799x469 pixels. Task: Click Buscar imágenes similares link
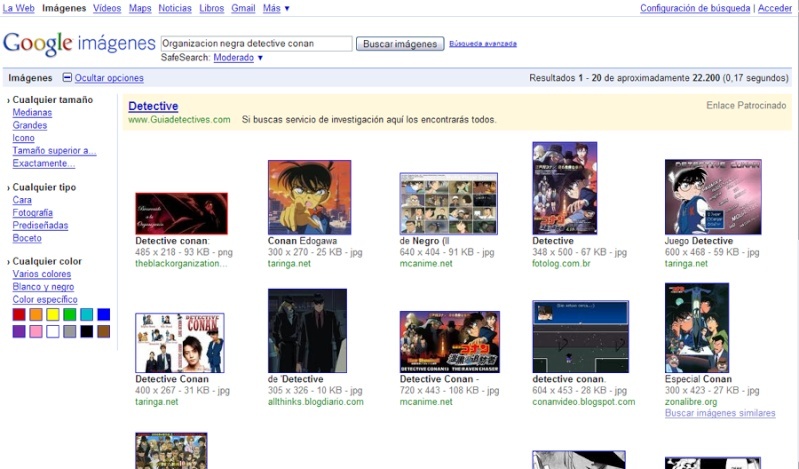[720, 413]
